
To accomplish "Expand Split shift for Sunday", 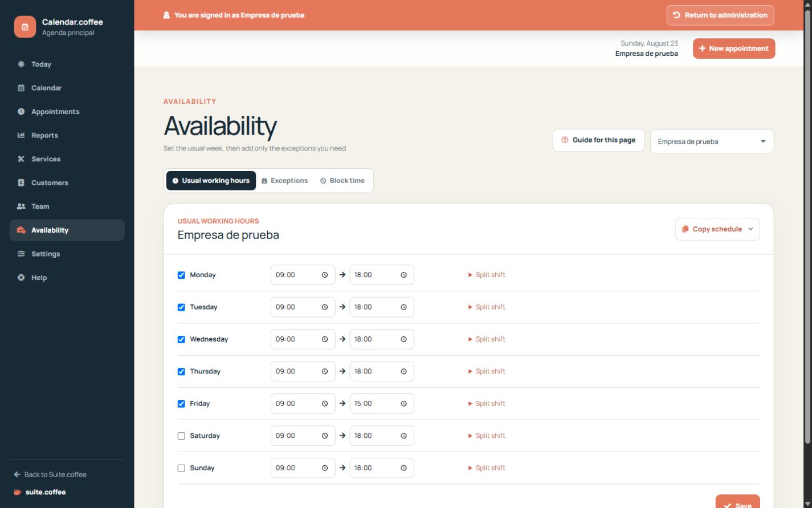I will 487,468.
